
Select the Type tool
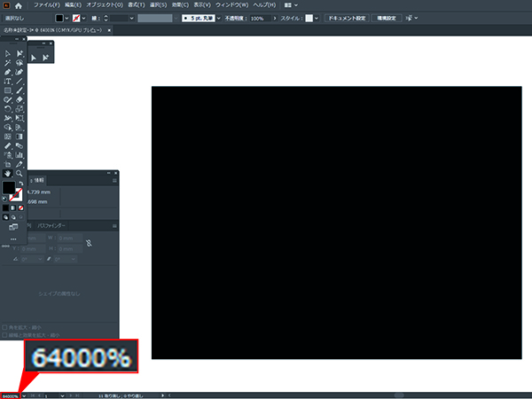7,81
